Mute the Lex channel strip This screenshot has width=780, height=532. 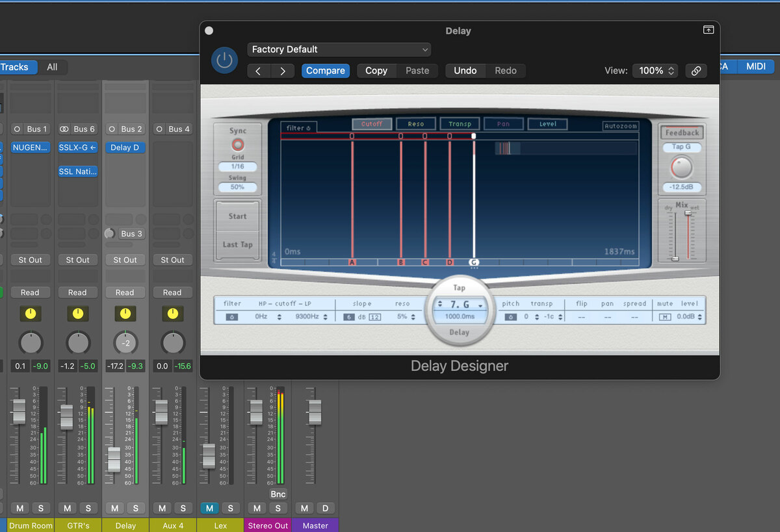(209, 508)
